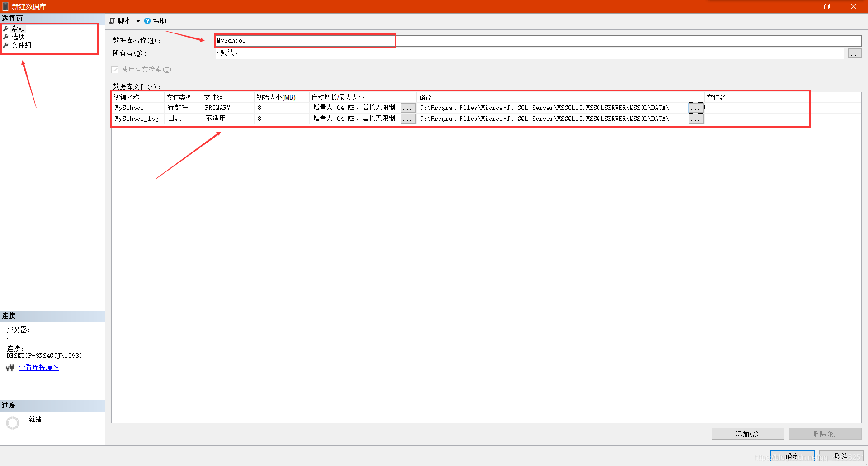868x466 pixels.
Task: Click the 路径 column header
Action: pos(561,97)
